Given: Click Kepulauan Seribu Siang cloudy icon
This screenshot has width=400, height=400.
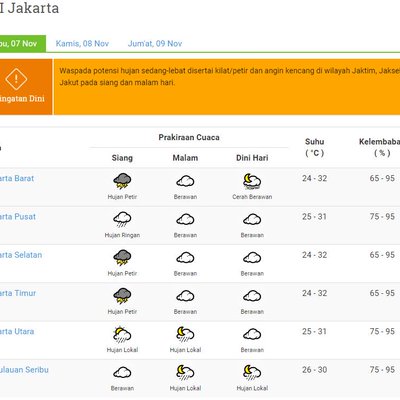Looking at the screenshot, I should click(x=122, y=373).
